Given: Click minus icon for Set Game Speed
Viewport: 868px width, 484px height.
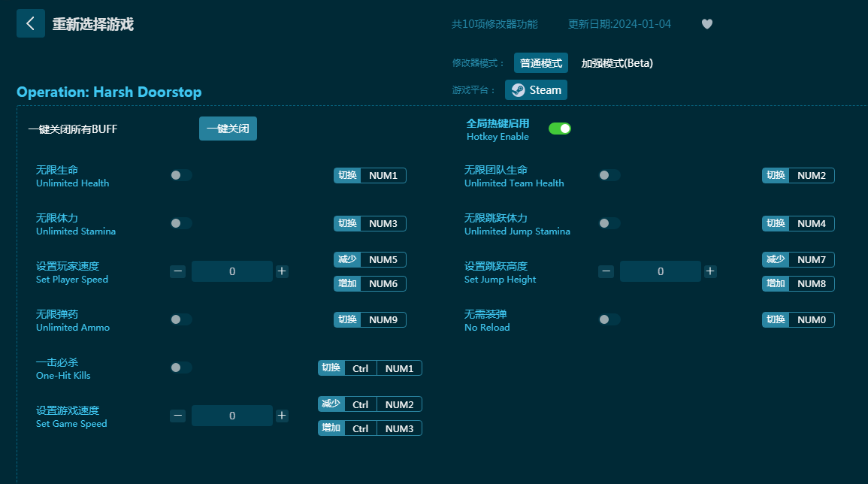Looking at the screenshot, I should (177, 416).
